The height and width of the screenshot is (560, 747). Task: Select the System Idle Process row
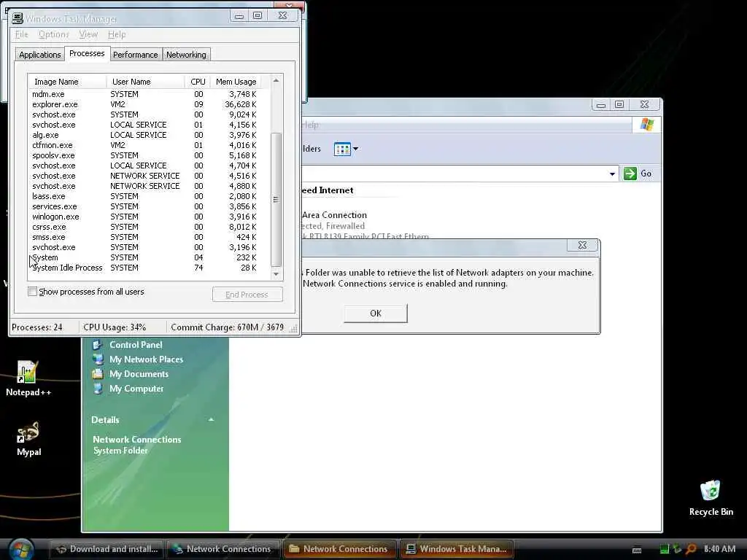pyautogui.click(x=145, y=268)
